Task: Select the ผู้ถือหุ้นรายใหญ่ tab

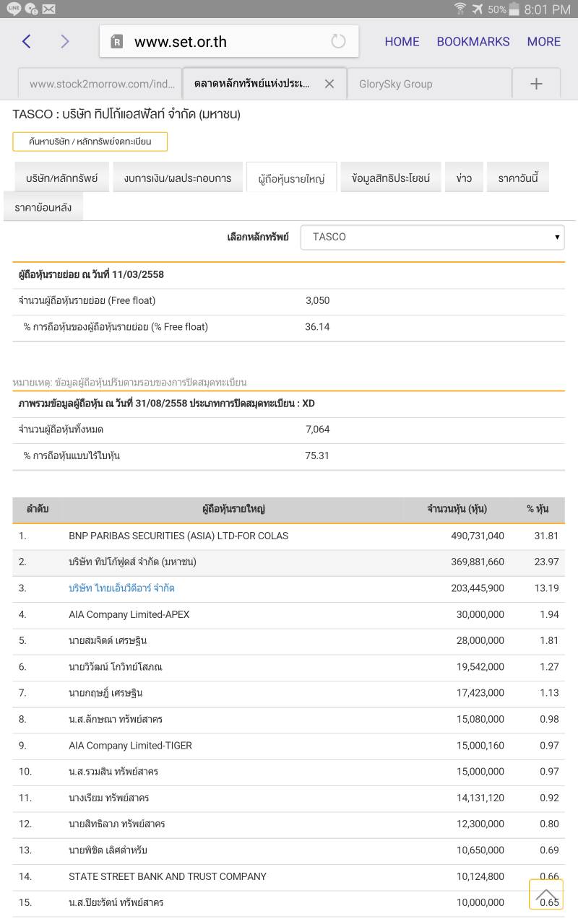Action: [x=291, y=178]
